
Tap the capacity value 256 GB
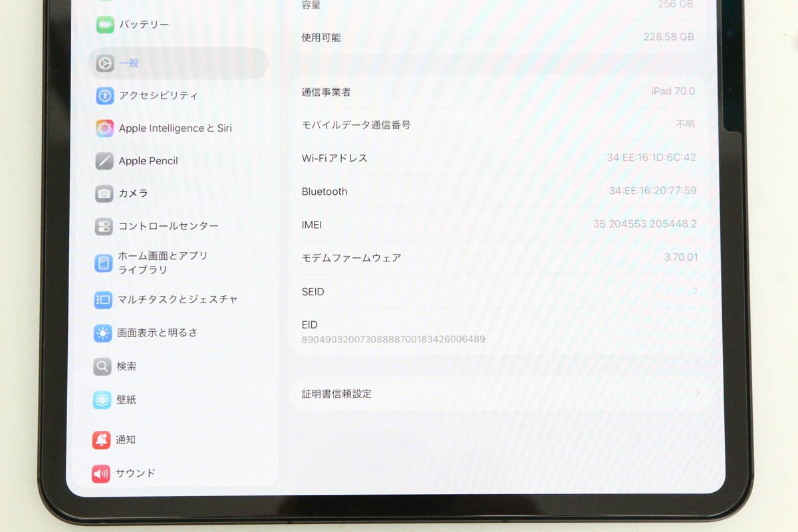pyautogui.click(x=676, y=5)
